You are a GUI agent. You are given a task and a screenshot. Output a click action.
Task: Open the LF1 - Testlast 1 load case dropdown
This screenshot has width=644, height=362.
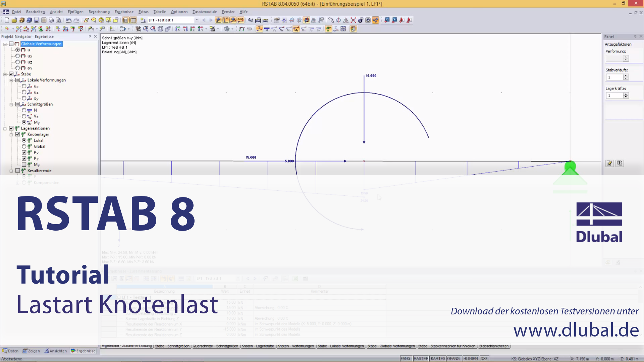pos(197,20)
